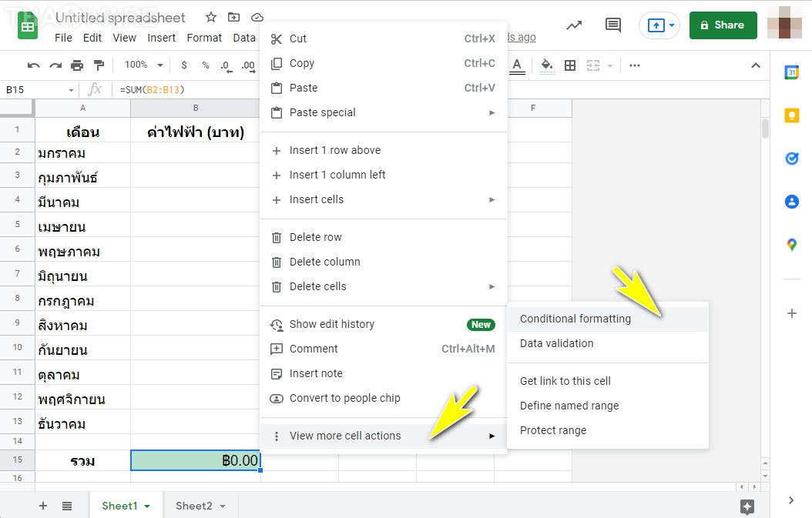Image resolution: width=812 pixels, height=518 pixels.
Task: Format as currency with dollar icon
Action: pos(184,65)
